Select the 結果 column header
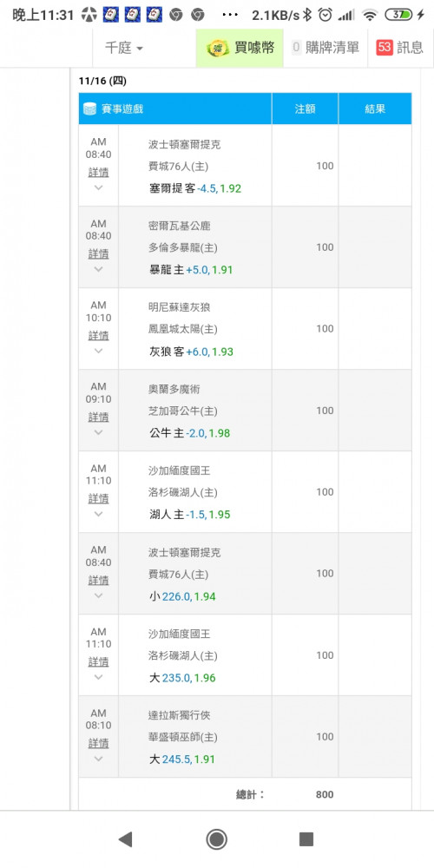The image size is (434, 868). [375, 109]
